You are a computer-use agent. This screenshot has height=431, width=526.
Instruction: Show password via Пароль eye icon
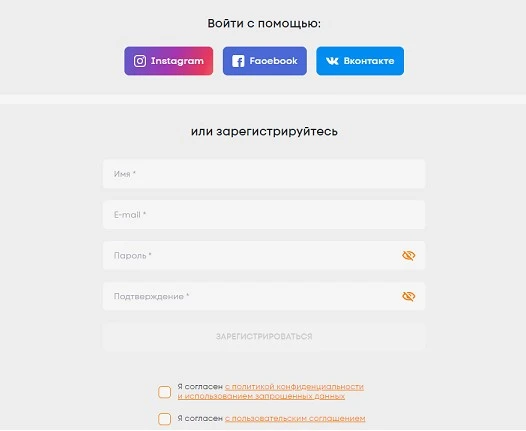tap(409, 256)
